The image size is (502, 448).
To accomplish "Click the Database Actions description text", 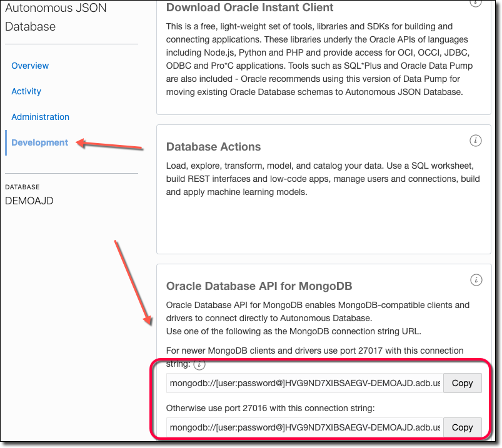I will [323, 179].
